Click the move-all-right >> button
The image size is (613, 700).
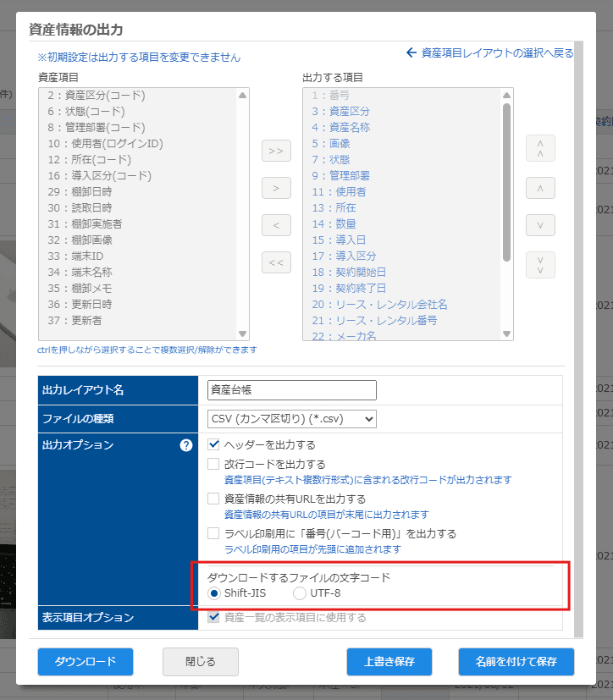[276, 151]
